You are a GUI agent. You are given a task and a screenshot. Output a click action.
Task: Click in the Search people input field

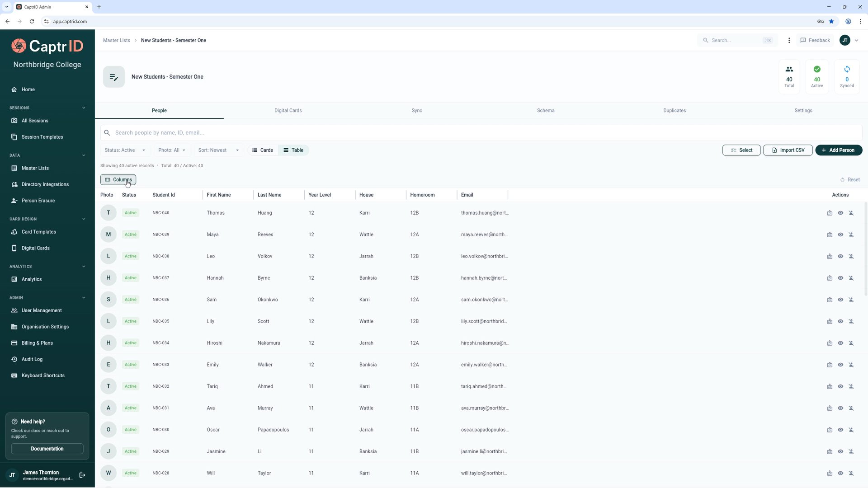point(481,133)
